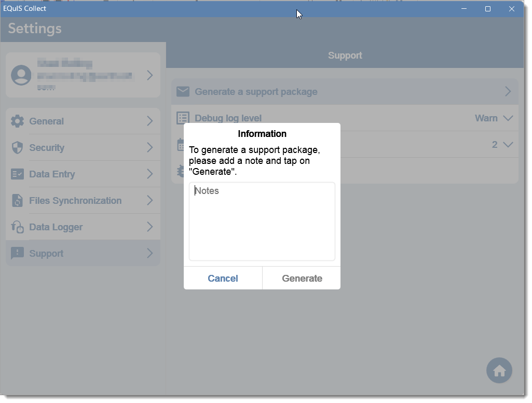Click the EQuIS Collect window title
Viewport: 532px width, 403px height.
tap(25, 8)
